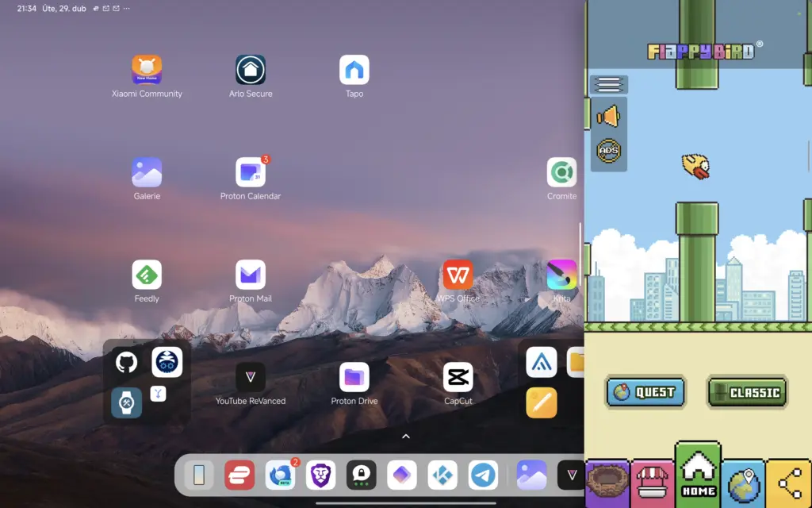812x508 pixels.
Task: Mute the Flappy Bird sound
Action: 608,117
